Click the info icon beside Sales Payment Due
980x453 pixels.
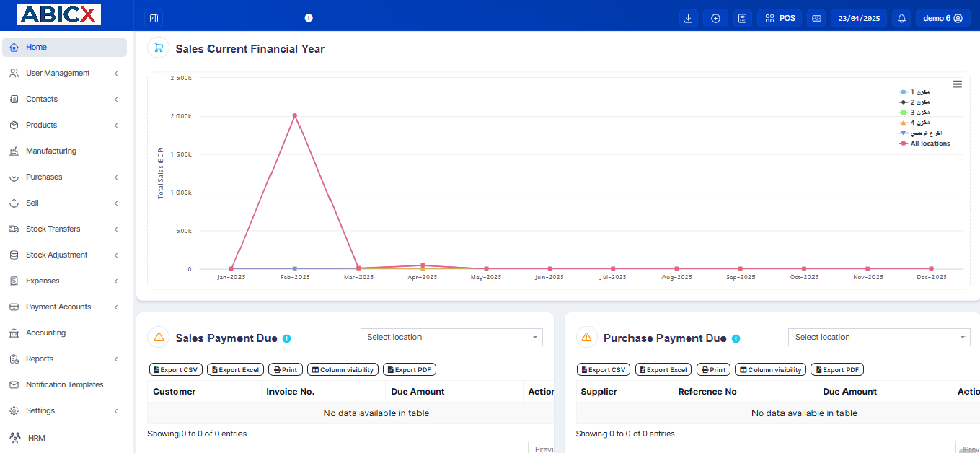point(286,338)
